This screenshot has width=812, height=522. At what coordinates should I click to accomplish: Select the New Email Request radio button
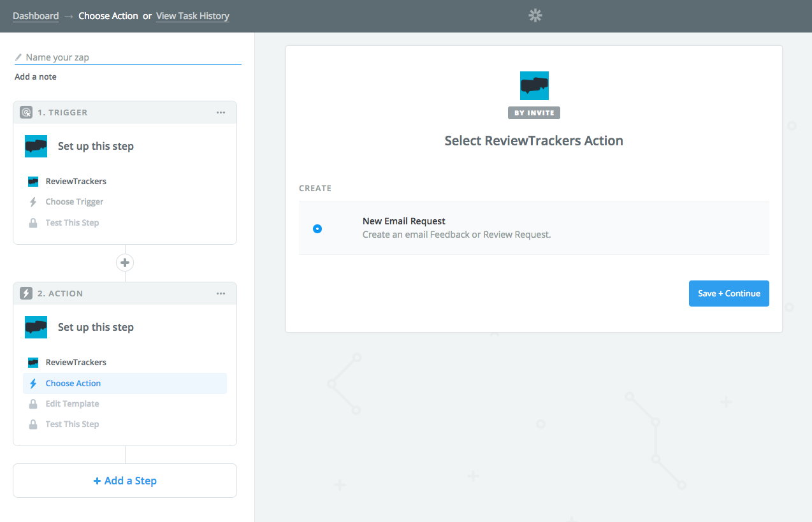[317, 228]
